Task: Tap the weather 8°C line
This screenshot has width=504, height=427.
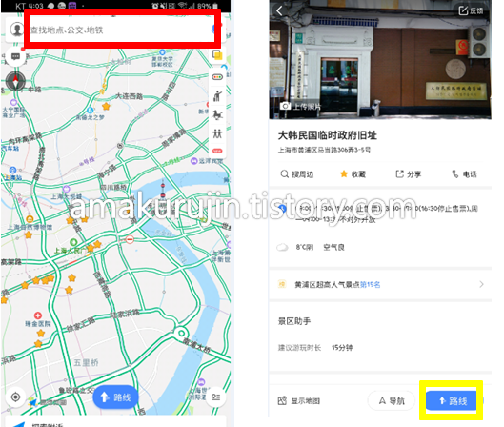Action: 311,247
